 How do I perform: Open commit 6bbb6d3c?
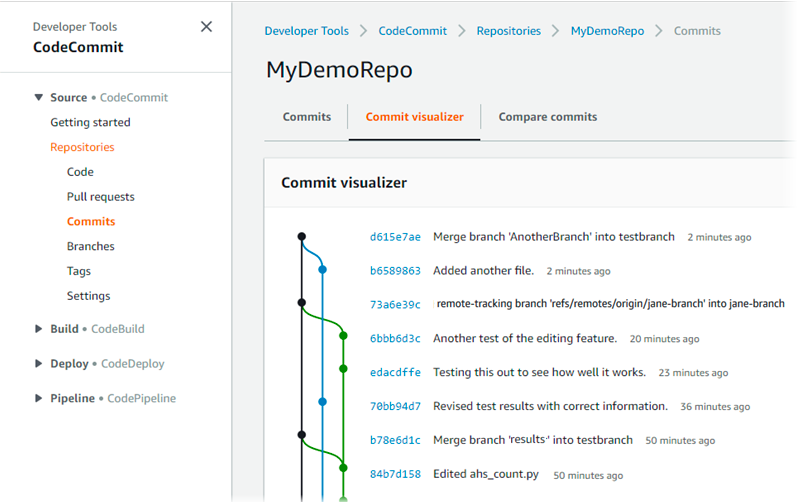395,339
